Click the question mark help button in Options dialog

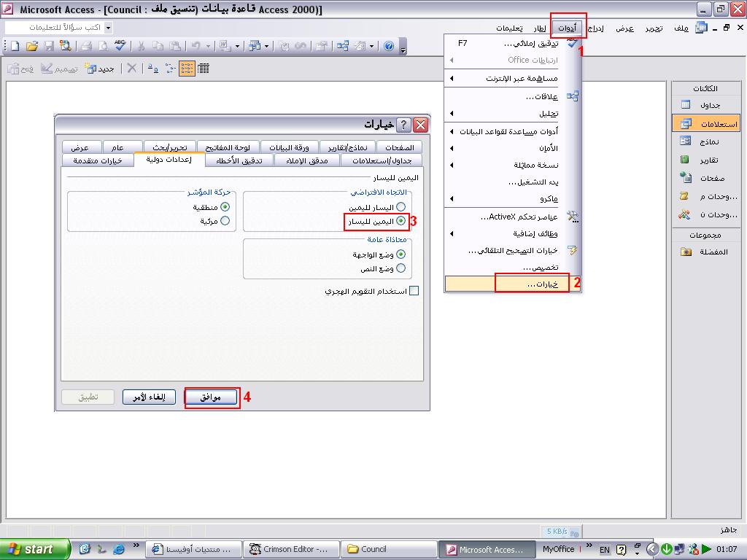(x=403, y=125)
